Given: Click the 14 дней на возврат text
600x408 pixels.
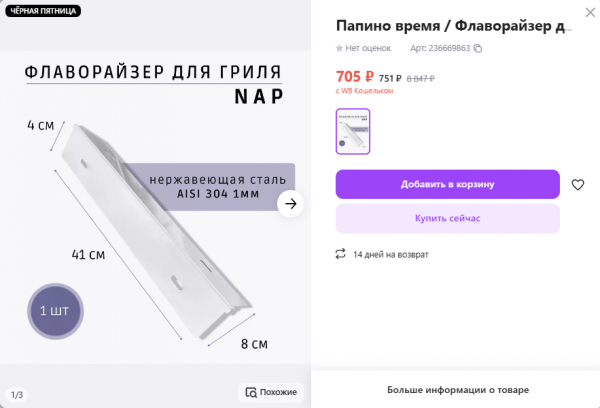Looking at the screenshot, I should click(391, 254).
